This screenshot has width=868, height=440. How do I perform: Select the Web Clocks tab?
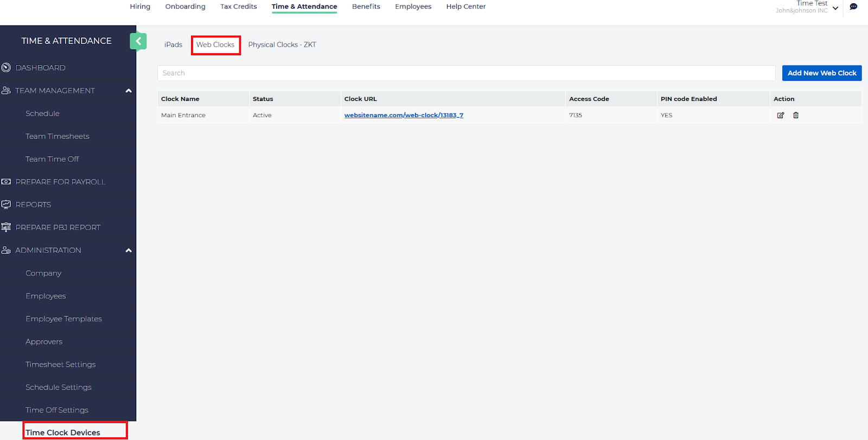pos(215,45)
